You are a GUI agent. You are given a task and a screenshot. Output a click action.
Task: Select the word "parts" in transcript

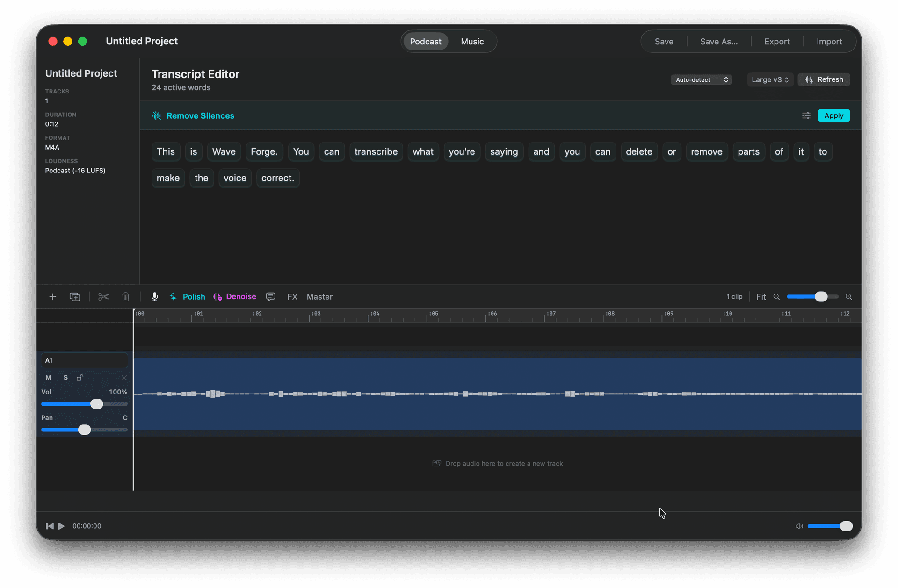tap(748, 152)
